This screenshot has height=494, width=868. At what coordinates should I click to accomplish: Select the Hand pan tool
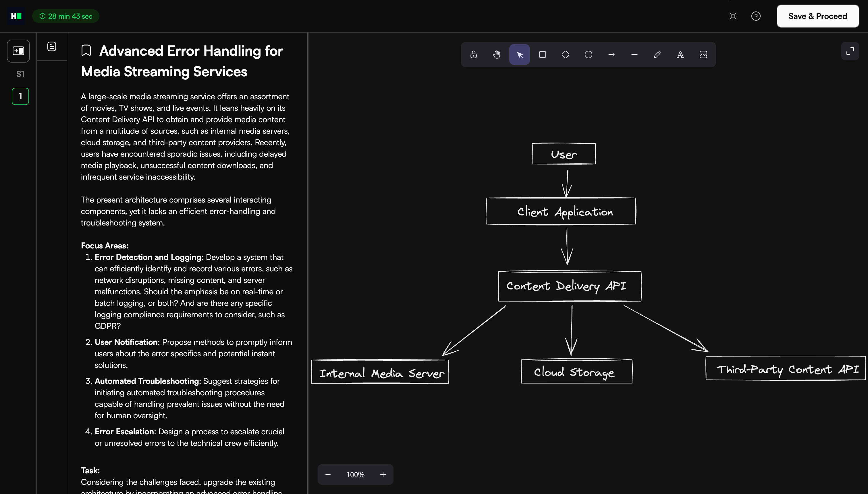(x=497, y=55)
